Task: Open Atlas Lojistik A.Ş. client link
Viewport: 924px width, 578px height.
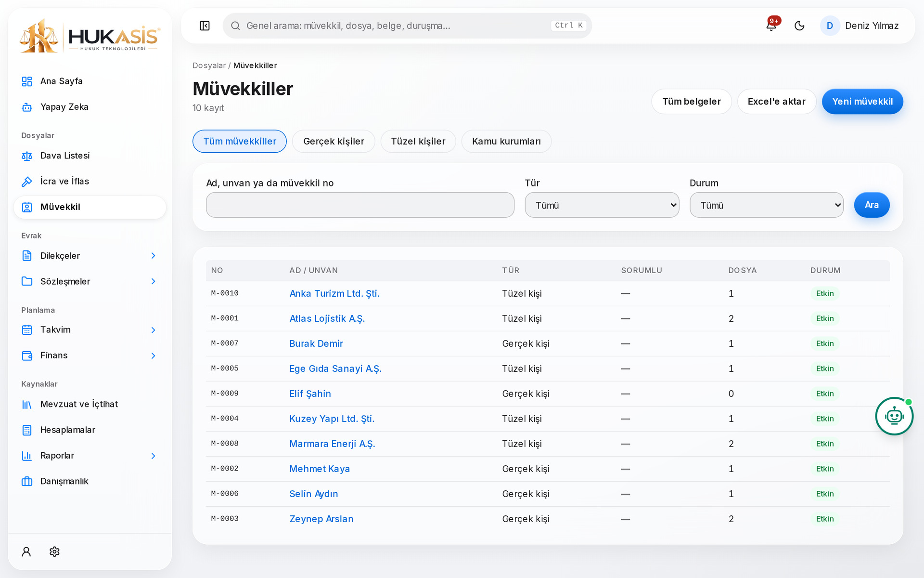Action: click(x=327, y=318)
